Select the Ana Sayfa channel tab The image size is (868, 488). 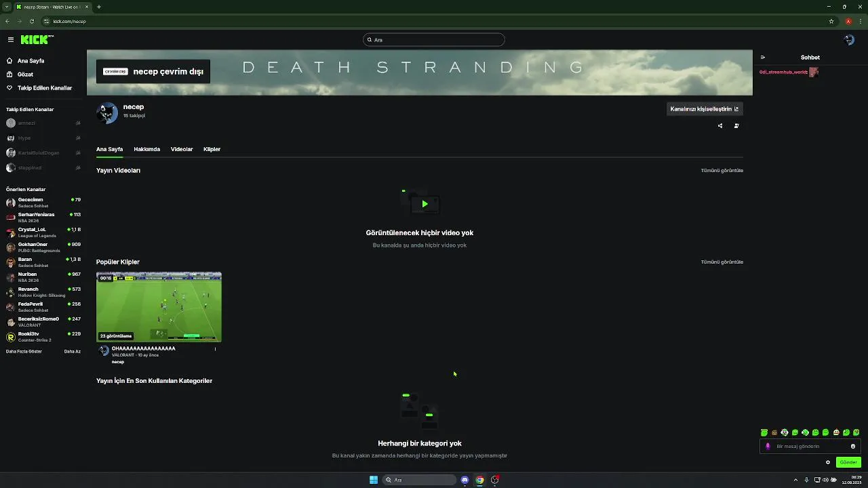pyautogui.click(x=110, y=149)
